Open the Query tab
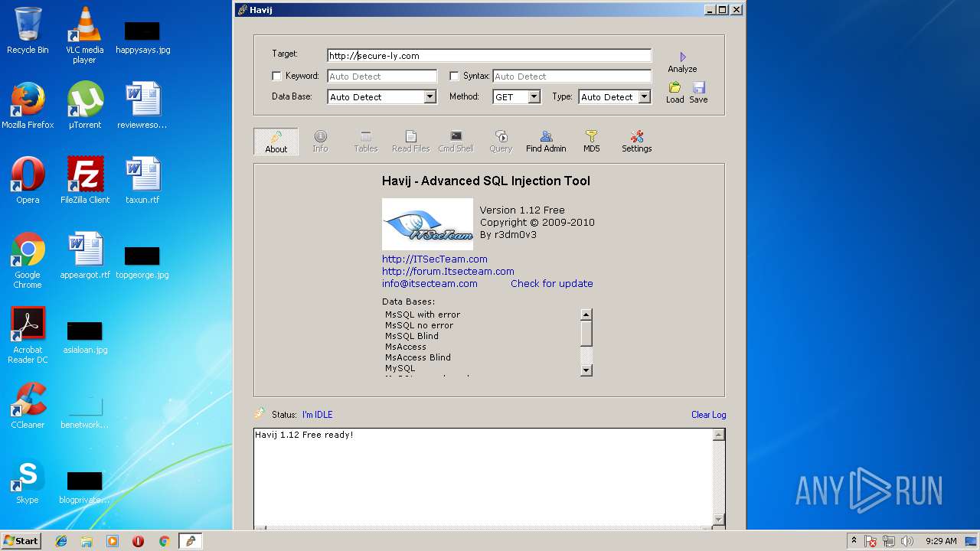 (501, 142)
